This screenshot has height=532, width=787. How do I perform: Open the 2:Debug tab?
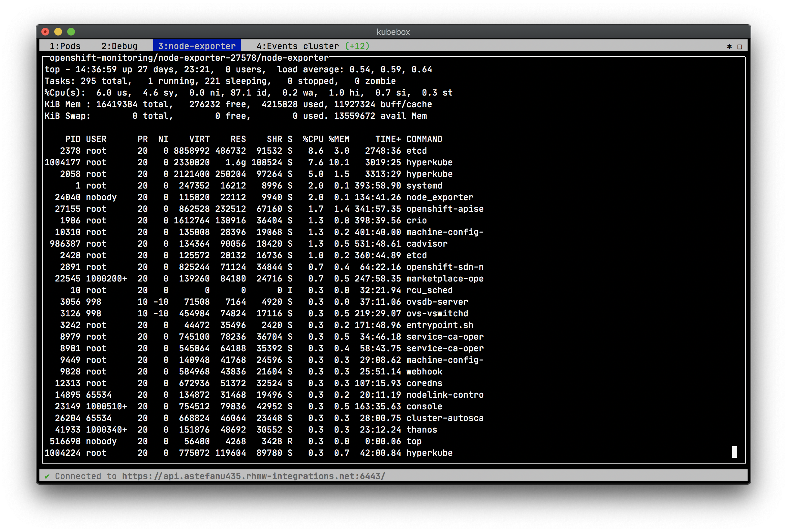coord(119,46)
